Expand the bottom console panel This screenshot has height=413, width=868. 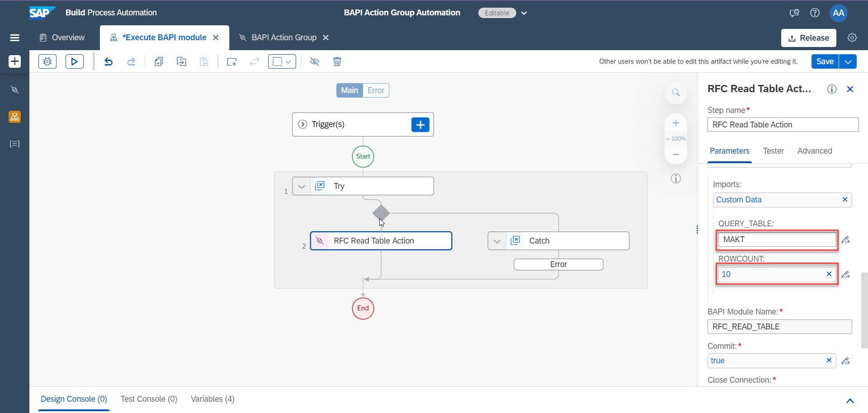pos(850,401)
